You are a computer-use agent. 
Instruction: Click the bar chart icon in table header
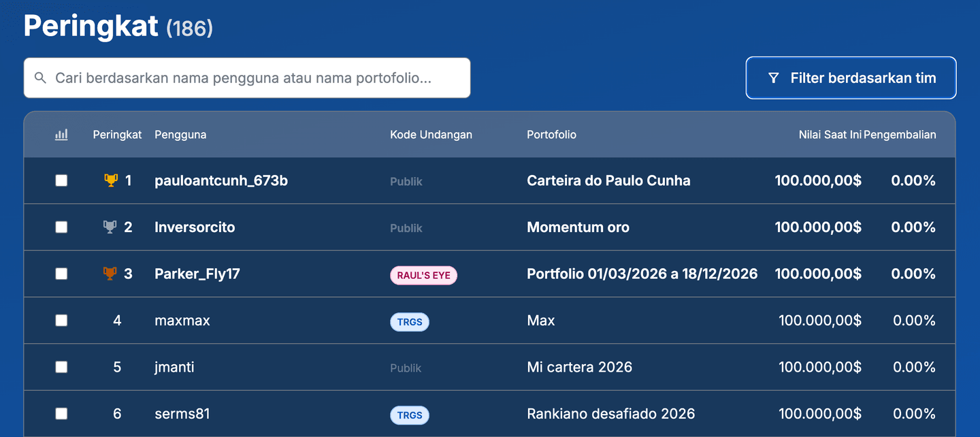click(61, 135)
